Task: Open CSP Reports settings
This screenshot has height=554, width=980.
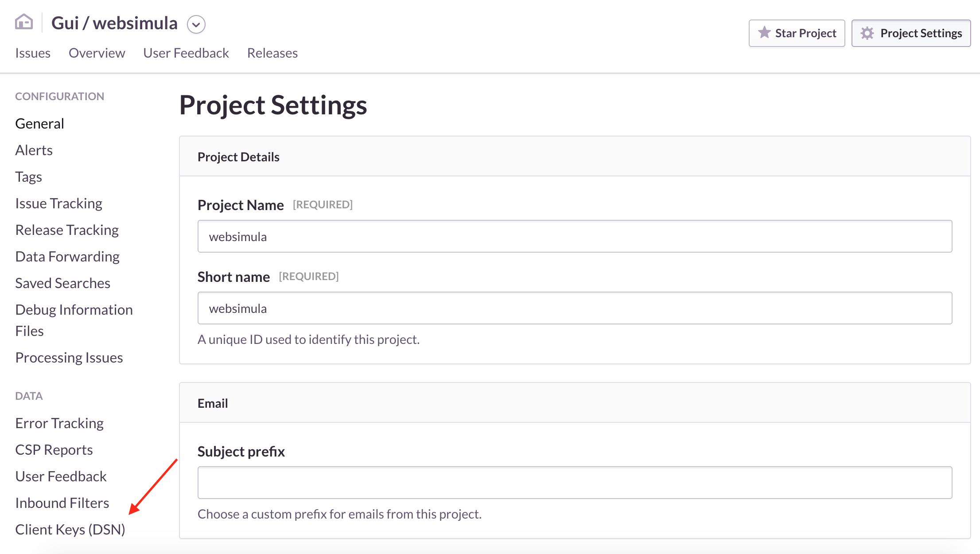Action: [54, 450]
